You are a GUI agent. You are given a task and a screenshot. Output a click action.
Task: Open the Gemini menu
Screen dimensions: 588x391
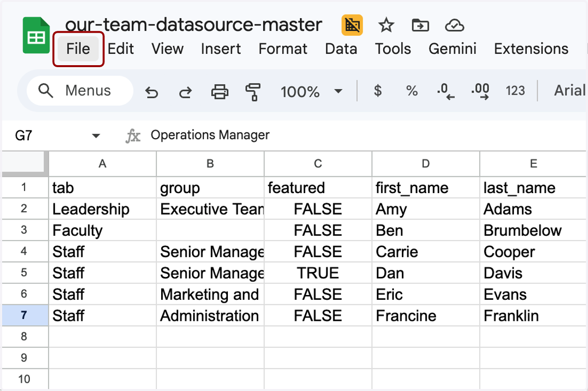coord(452,49)
